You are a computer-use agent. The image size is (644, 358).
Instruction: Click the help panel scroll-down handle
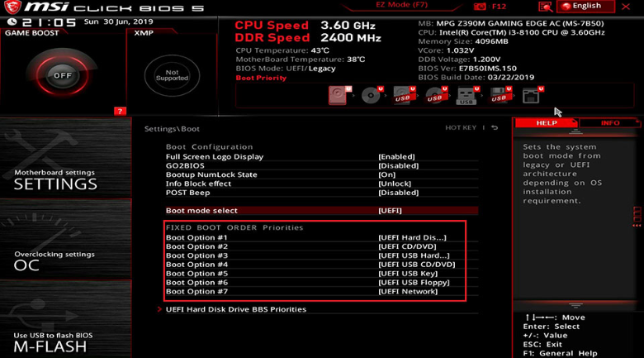[x=575, y=305]
